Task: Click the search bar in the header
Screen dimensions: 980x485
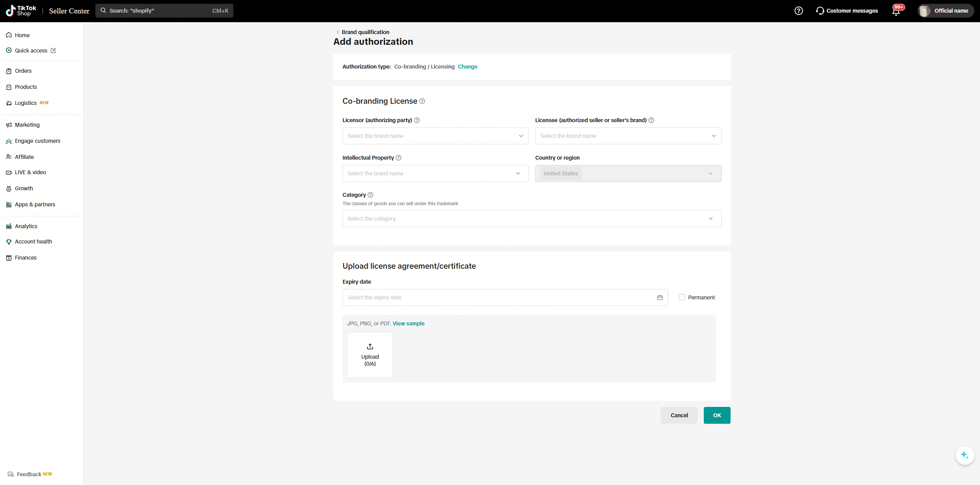Action: (x=164, y=11)
